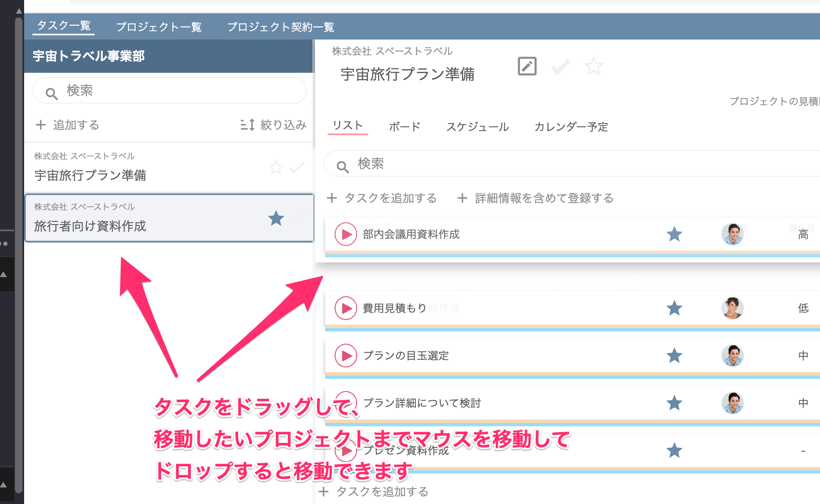This screenshot has width=820, height=504.
Task: Click play icon for プランの目玉選定
Action: [x=346, y=356]
